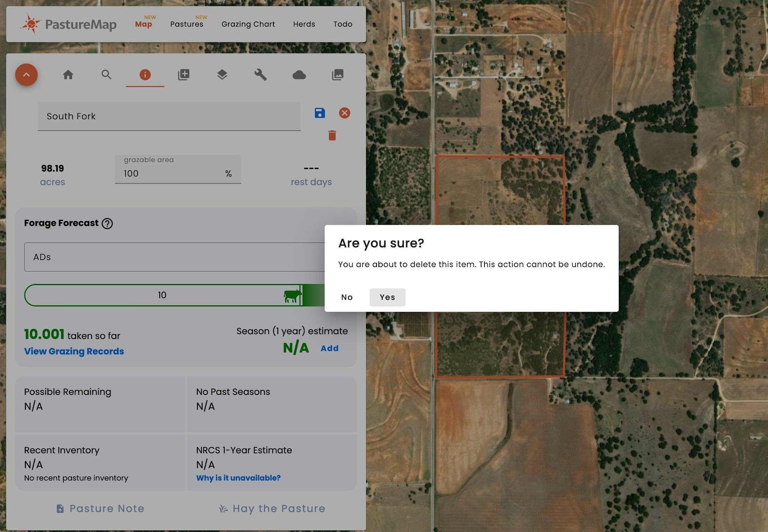Open the photo gallery icon tab
The height and width of the screenshot is (532, 768).
pos(337,75)
